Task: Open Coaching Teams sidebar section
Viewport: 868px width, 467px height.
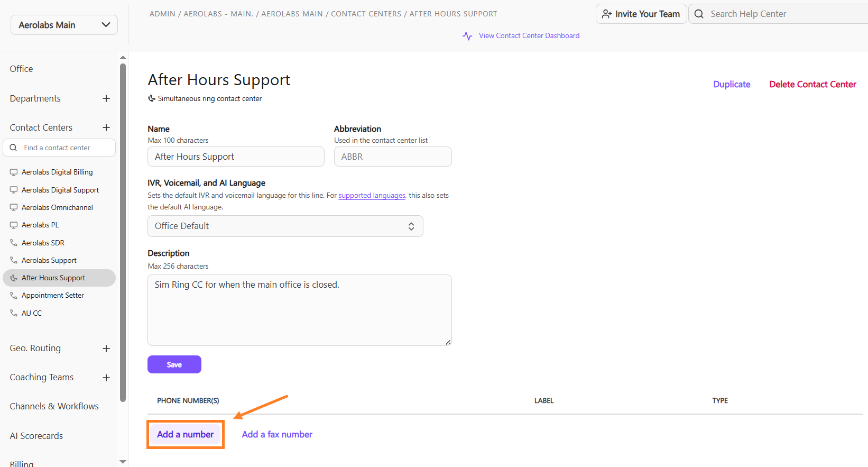Action: pos(41,377)
